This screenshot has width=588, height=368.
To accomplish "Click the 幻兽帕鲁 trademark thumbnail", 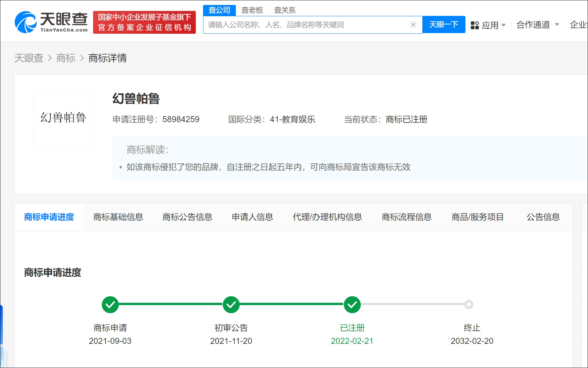I will (63, 118).
